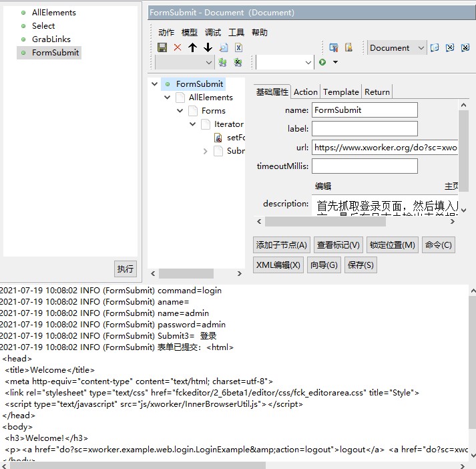Switch to the Action tab
Screen dimensions: 476x469
(x=305, y=92)
